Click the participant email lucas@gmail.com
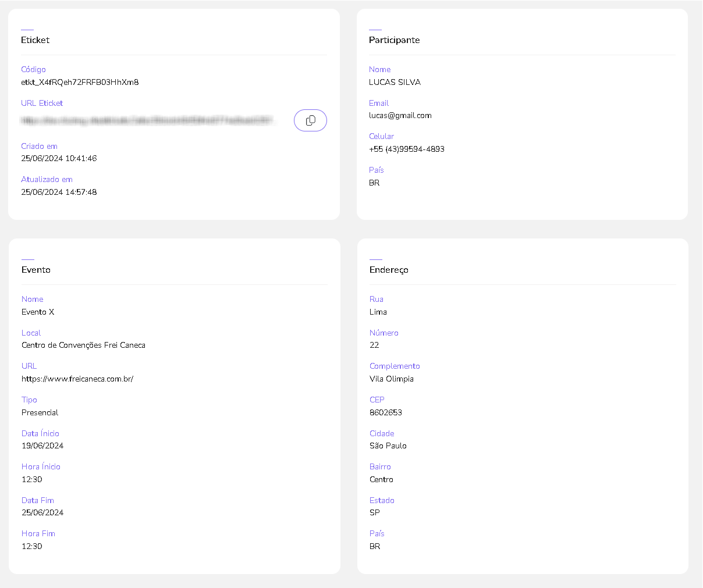Image resolution: width=703 pixels, height=588 pixels. (x=400, y=115)
